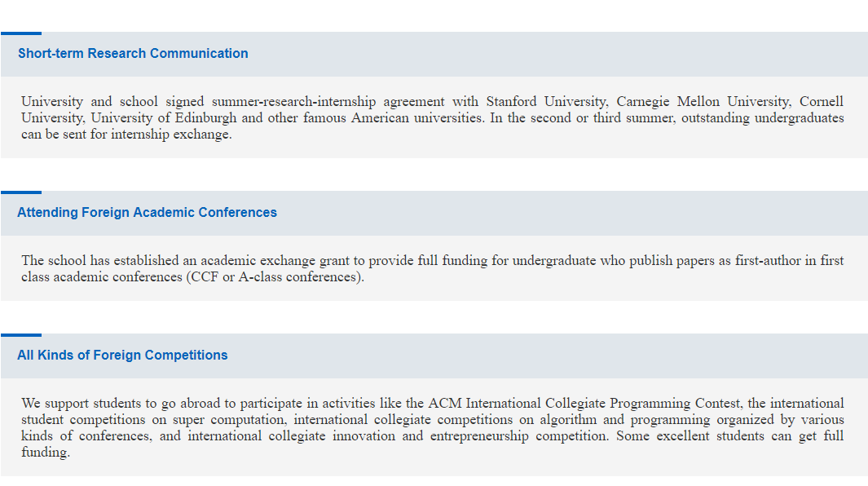Screen dimensions: 868x486
Task: Click the blue accent bar above Short-term Research Communication
Action: 21,33
